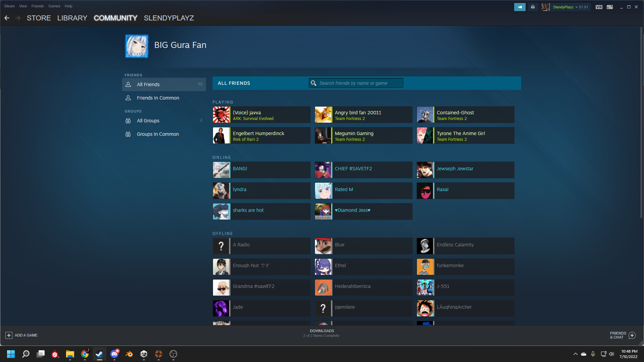Image resolution: width=644 pixels, height=362 pixels.
Task: Go to the COMMUNITY tab
Action: [x=115, y=18]
